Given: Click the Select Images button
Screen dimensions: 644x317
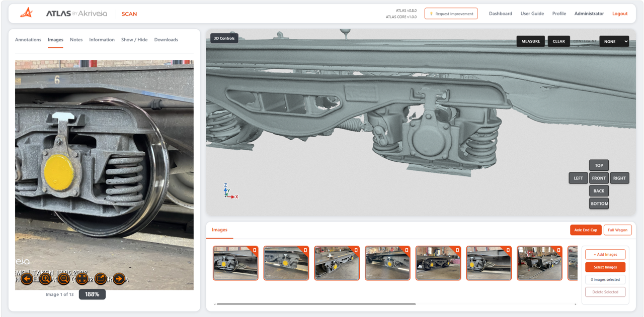Looking at the screenshot, I should point(605,267).
